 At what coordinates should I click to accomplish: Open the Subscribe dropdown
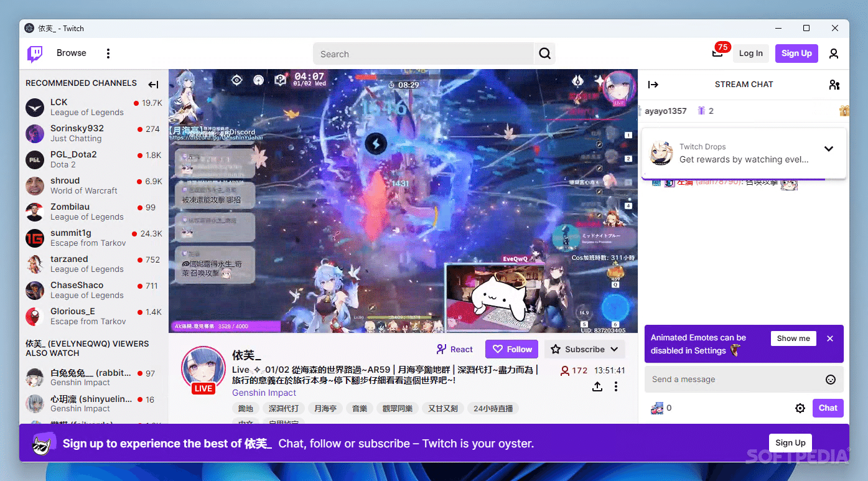pos(585,350)
